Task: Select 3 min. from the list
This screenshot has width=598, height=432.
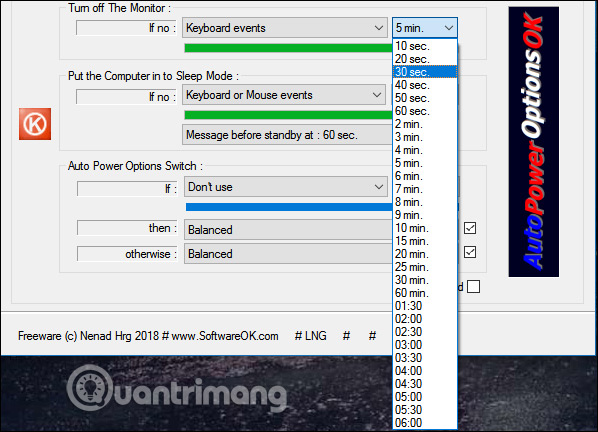Action: (425, 137)
